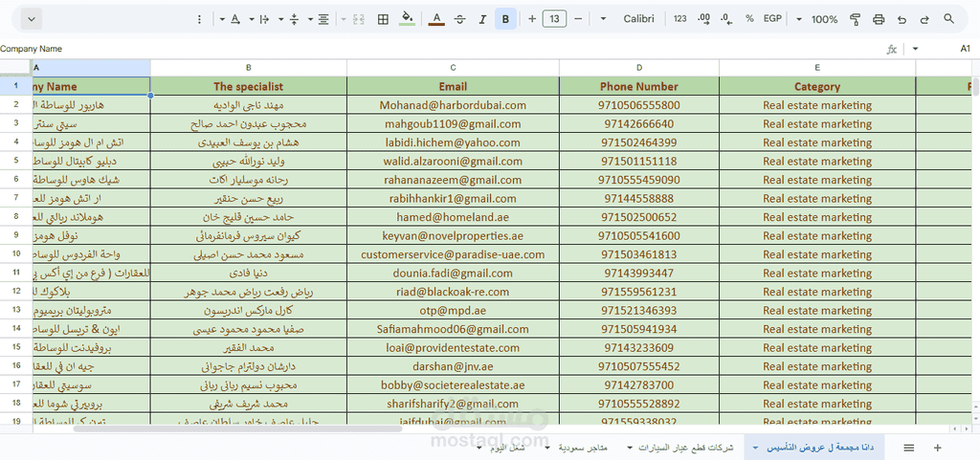
Task: Expand the toolbar with the chevron button
Action: 32,19
